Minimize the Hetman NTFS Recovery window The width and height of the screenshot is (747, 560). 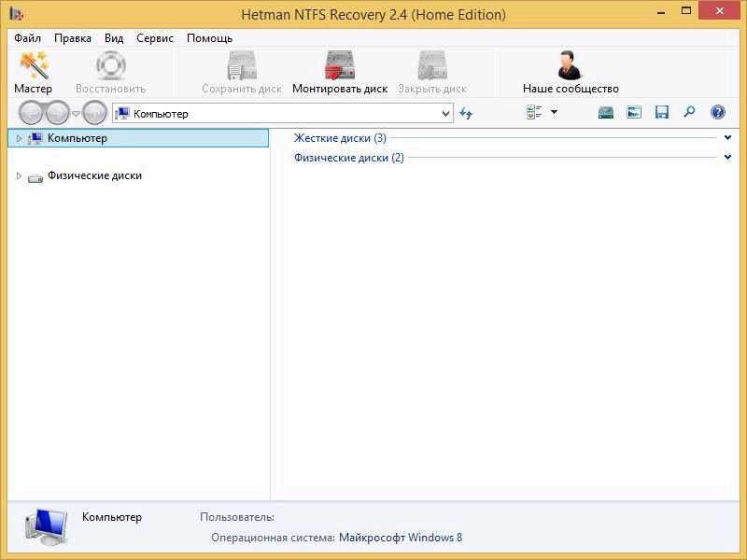pos(661,12)
